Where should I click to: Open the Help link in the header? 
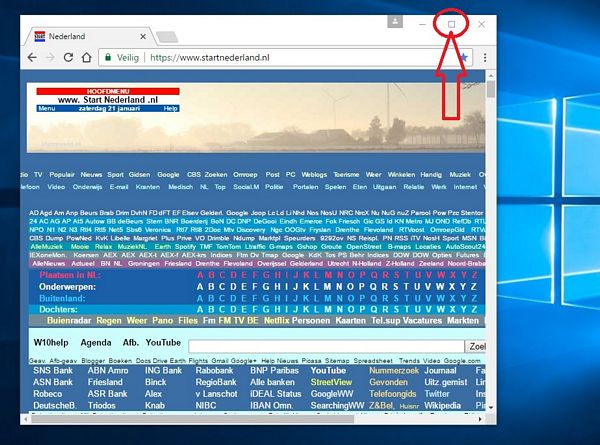pos(170,108)
